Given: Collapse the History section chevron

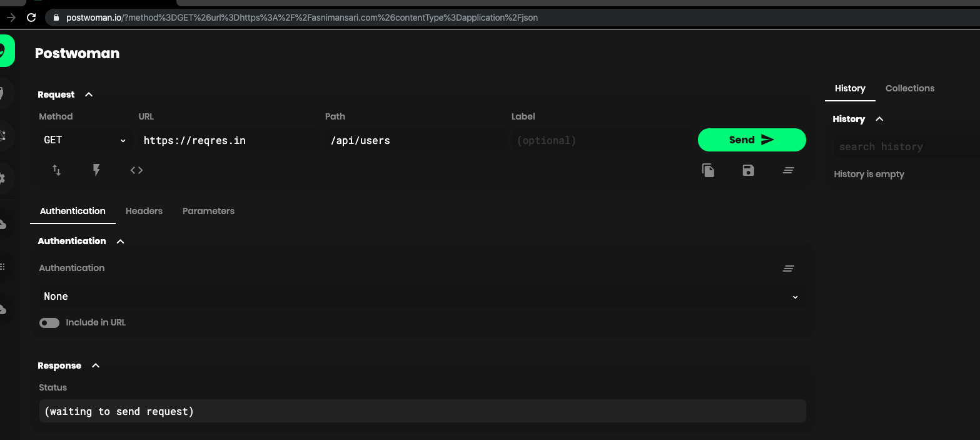Looking at the screenshot, I should pos(879,119).
